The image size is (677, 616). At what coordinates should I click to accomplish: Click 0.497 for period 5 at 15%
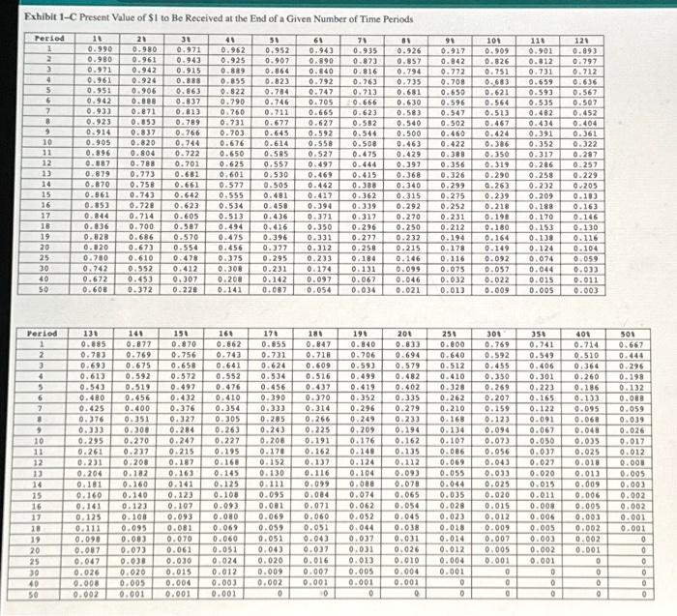pyautogui.click(x=183, y=387)
